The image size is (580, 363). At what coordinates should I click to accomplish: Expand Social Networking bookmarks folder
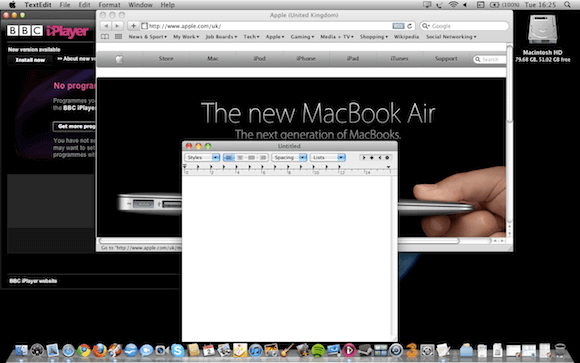(x=451, y=37)
